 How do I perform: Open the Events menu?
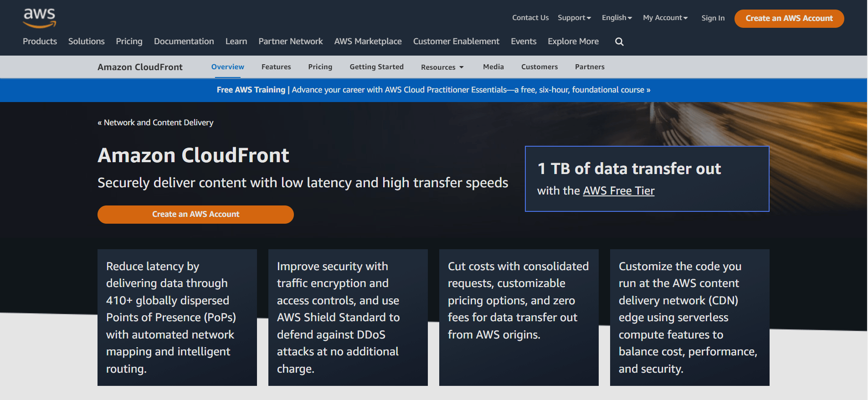click(524, 41)
